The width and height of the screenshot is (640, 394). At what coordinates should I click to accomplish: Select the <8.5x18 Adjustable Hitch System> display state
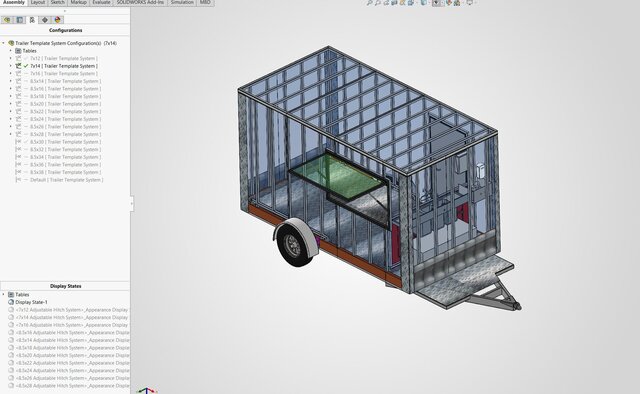(x=72, y=347)
